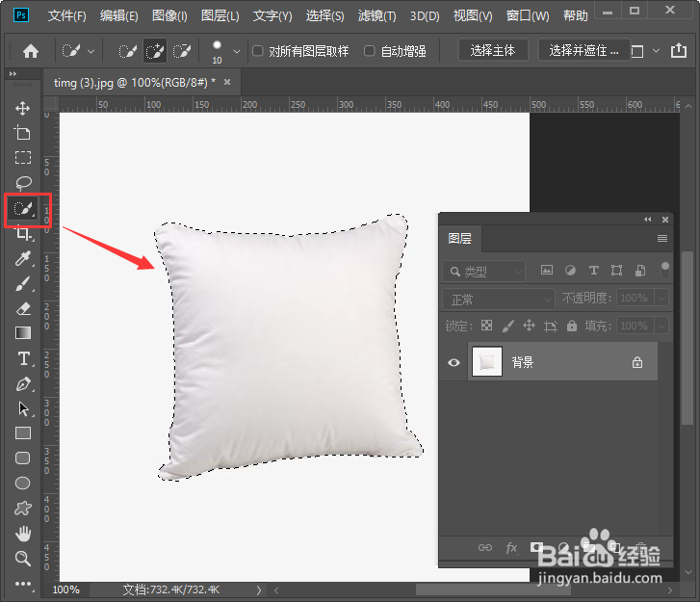Toggle type layer filter icon

(593, 271)
